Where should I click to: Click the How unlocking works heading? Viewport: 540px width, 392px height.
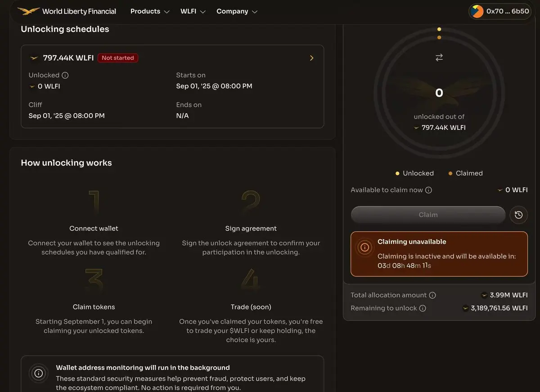[66, 163]
